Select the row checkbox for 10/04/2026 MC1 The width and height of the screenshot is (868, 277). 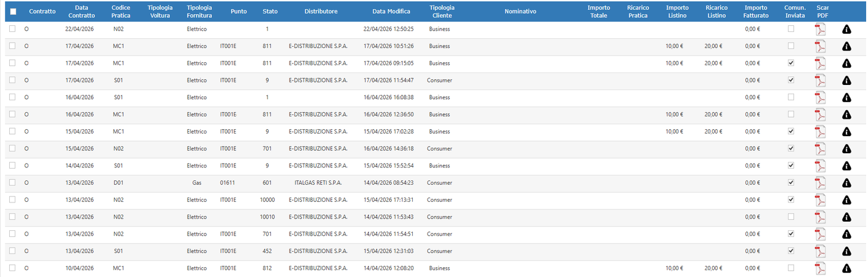click(x=12, y=268)
